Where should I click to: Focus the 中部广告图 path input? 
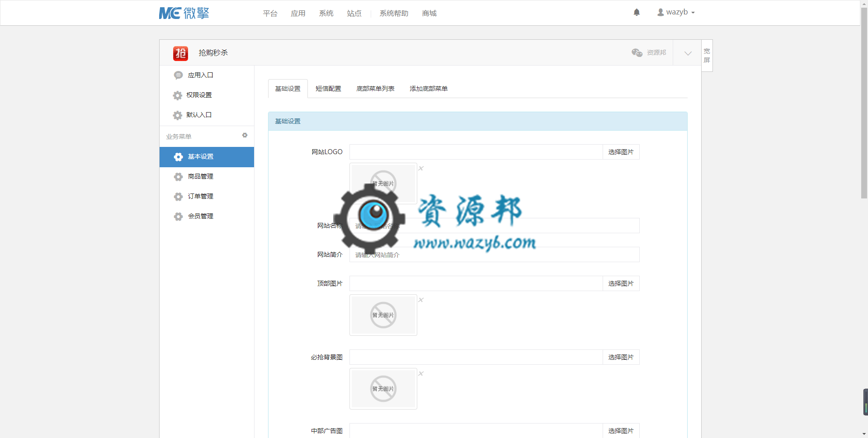[476, 431]
